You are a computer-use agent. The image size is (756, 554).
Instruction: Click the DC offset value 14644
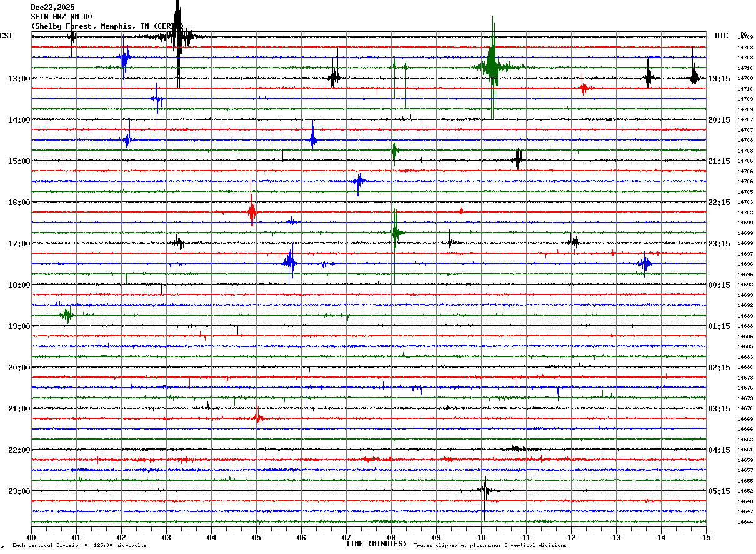pyautogui.click(x=745, y=522)
